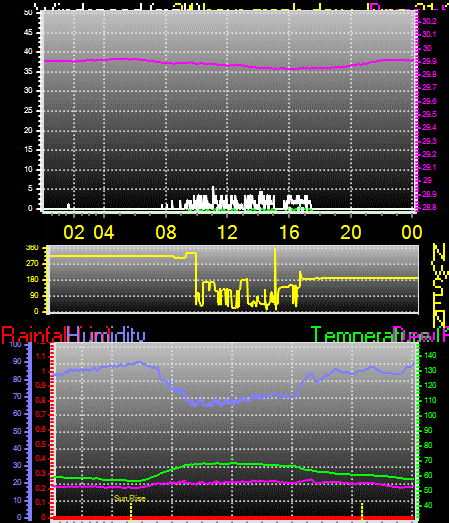This screenshot has height=523, width=449.
Task: Click pink pressure axis value 29.9
Action: pyautogui.click(x=429, y=61)
